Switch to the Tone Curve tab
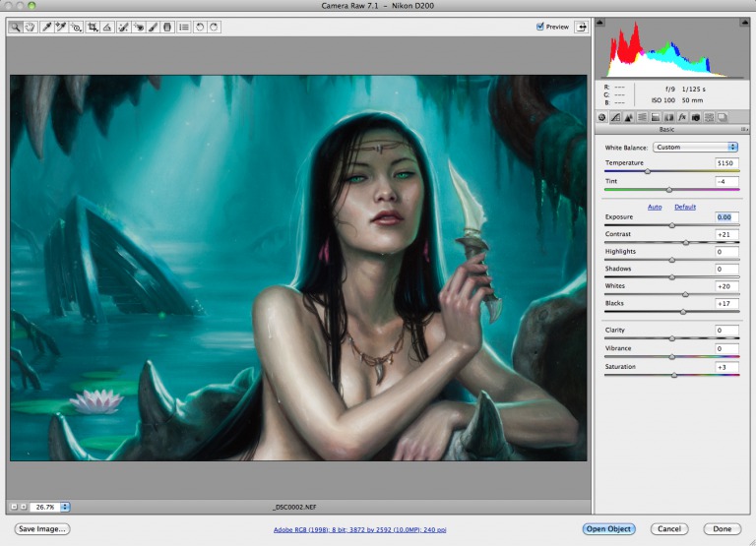 [615, 117]
